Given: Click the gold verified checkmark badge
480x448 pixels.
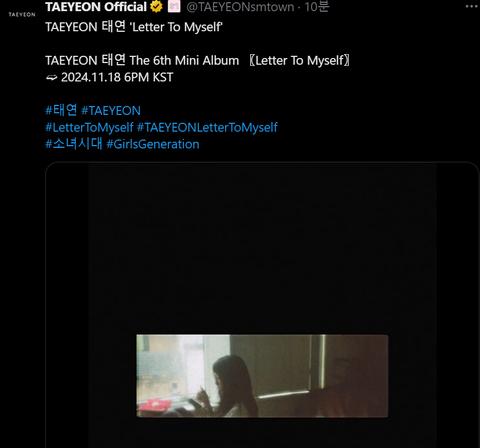Looking at the screenshot, I should [156, 6].
